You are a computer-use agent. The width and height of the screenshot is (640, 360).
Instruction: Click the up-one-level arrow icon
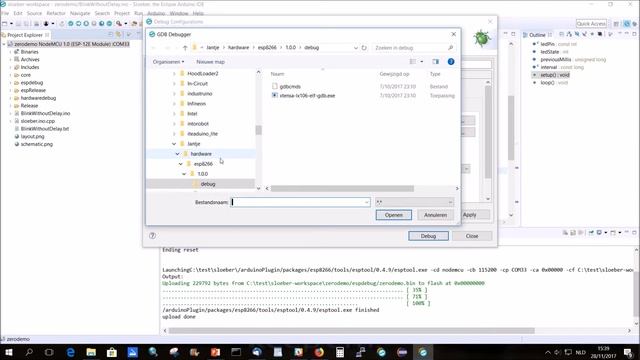tap(185, 48)
